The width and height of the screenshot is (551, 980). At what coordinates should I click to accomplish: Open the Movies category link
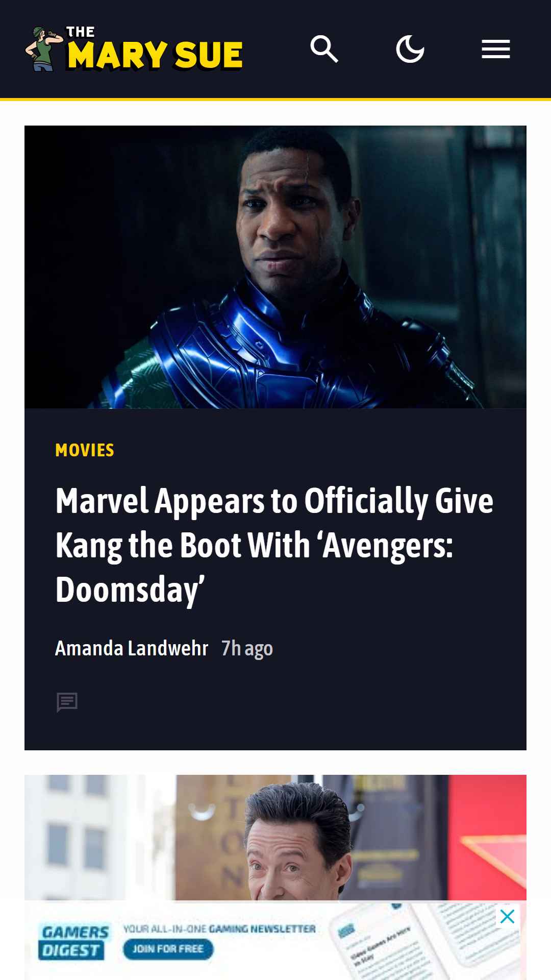click(x=85, y=450)
